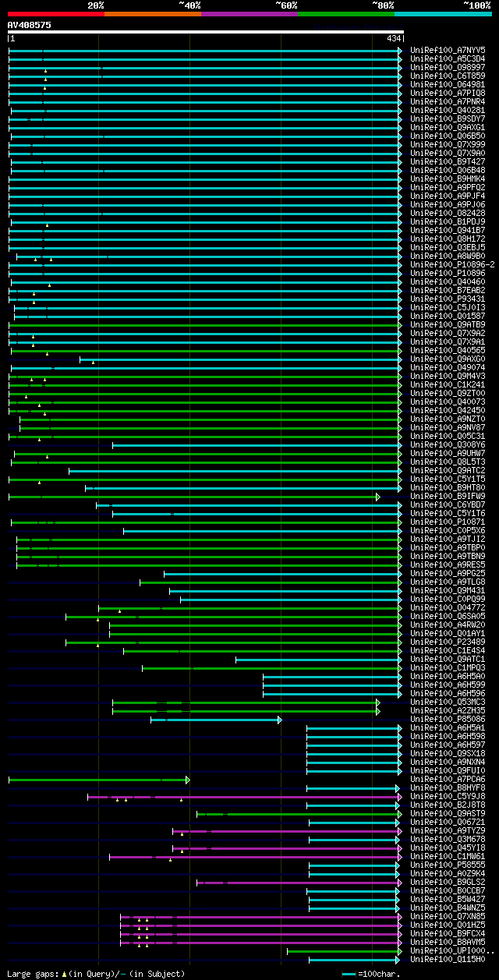Open hit UniRef100_A9TLG8
The width and height of the screenshot is (499, 980).
tap(447, 582)
